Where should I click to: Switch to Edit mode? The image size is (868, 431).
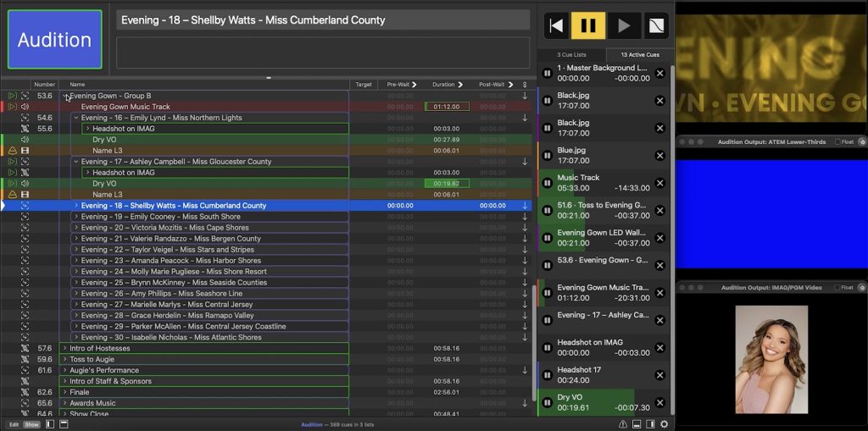click(x=14, y=424)
